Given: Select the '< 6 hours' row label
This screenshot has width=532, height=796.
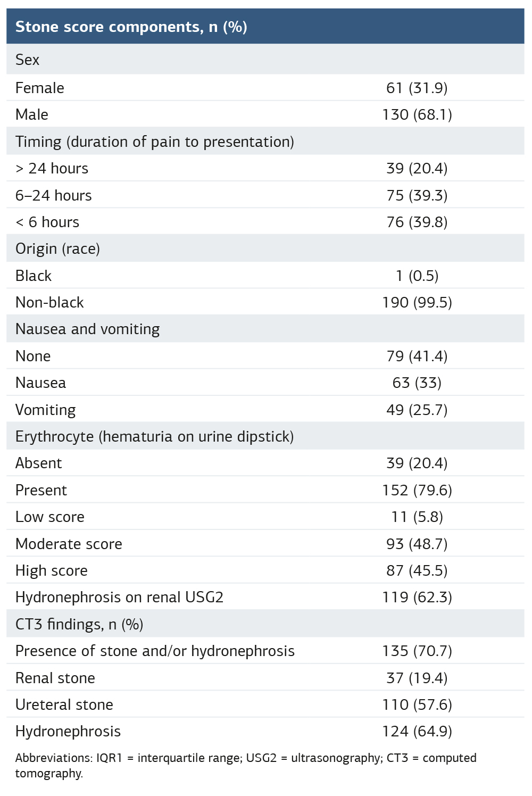Looking at the screenshot, I should tap(47, 222).
